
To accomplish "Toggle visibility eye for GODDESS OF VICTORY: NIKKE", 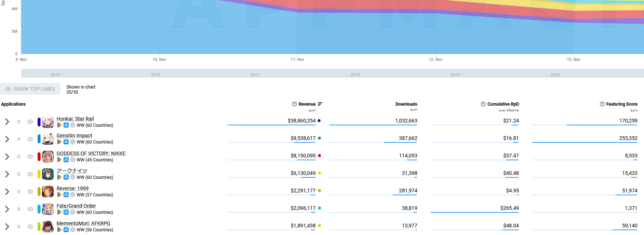I will pos(30,157).
